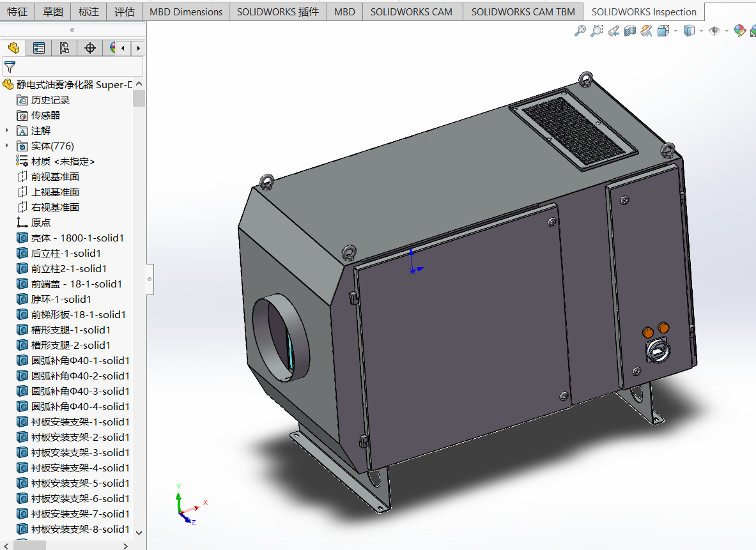This screenshot has height=550, width=756.
Task: Click the Previous View icon
Action: pos(613,31)
